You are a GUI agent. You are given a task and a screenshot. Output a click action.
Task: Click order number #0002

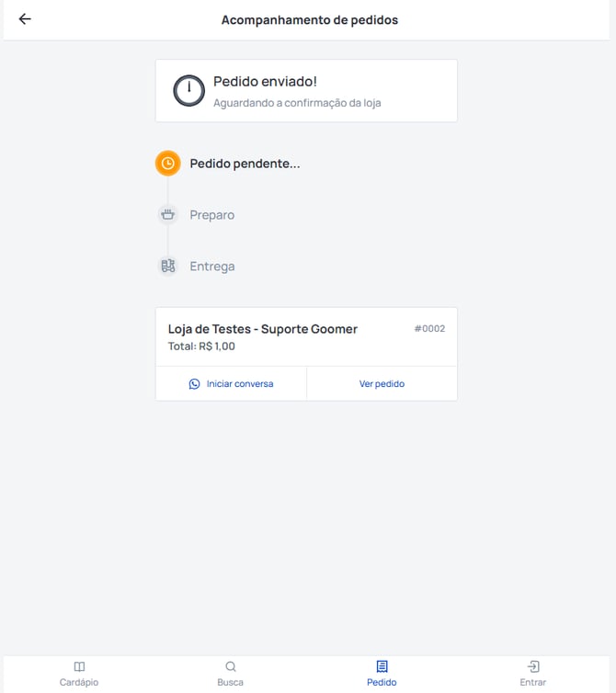click(429, 328)
